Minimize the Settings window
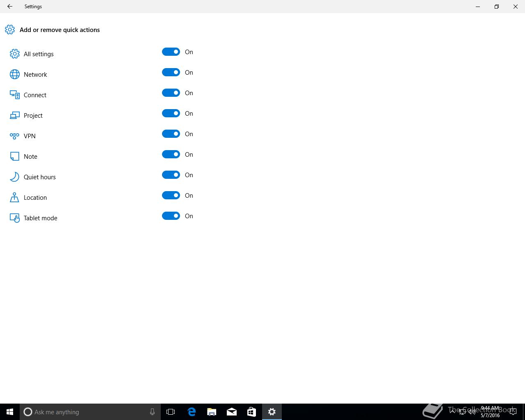 (478, 7)
